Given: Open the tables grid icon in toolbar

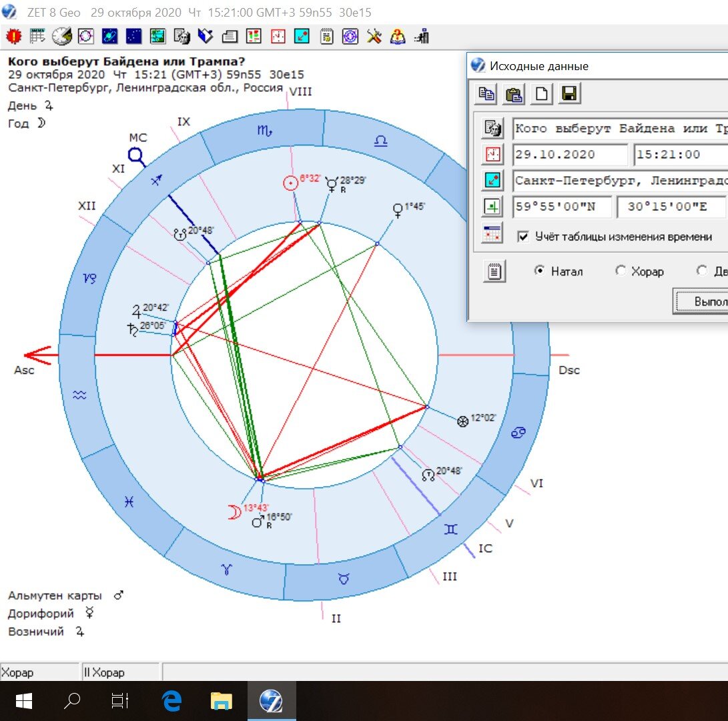Looking at the screenshot, I should 37,36.
